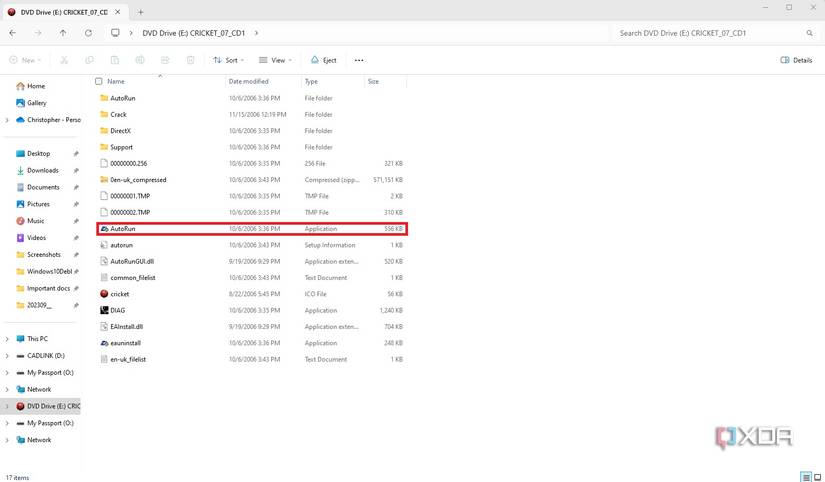825x482 pixels.
Task: Click the Cut toolbar icon
Action: tap(64, 60)
